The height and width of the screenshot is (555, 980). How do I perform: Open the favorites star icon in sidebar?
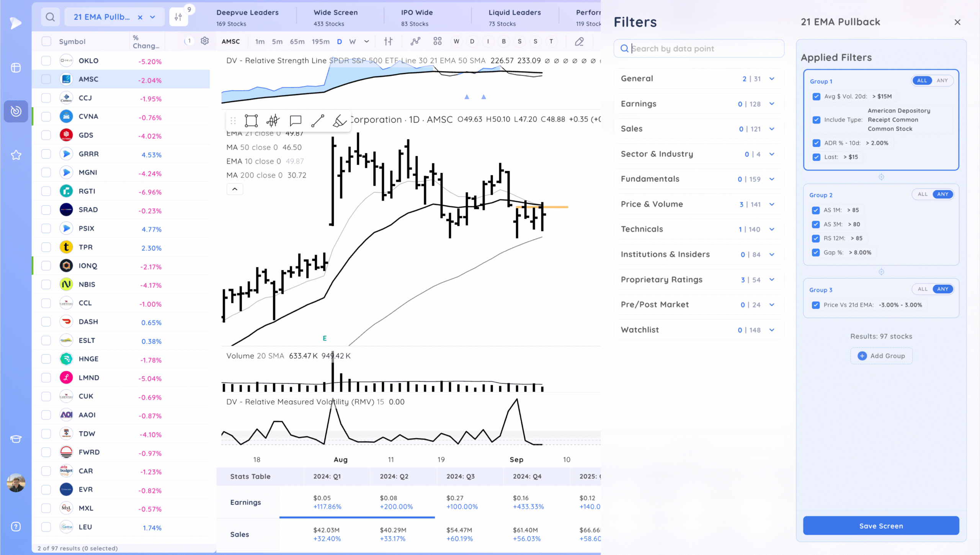pos(16,155)
